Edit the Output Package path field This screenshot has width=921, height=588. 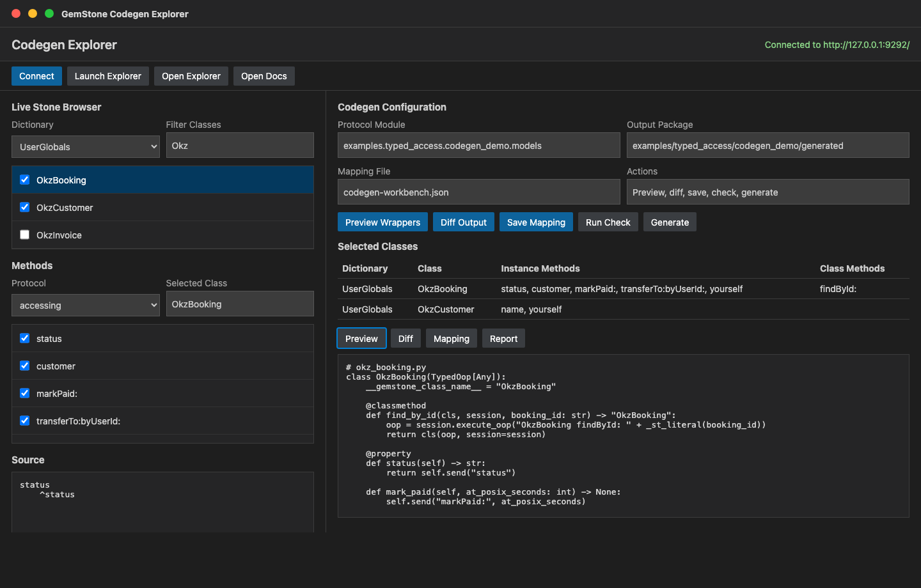(x=768, y=145)
